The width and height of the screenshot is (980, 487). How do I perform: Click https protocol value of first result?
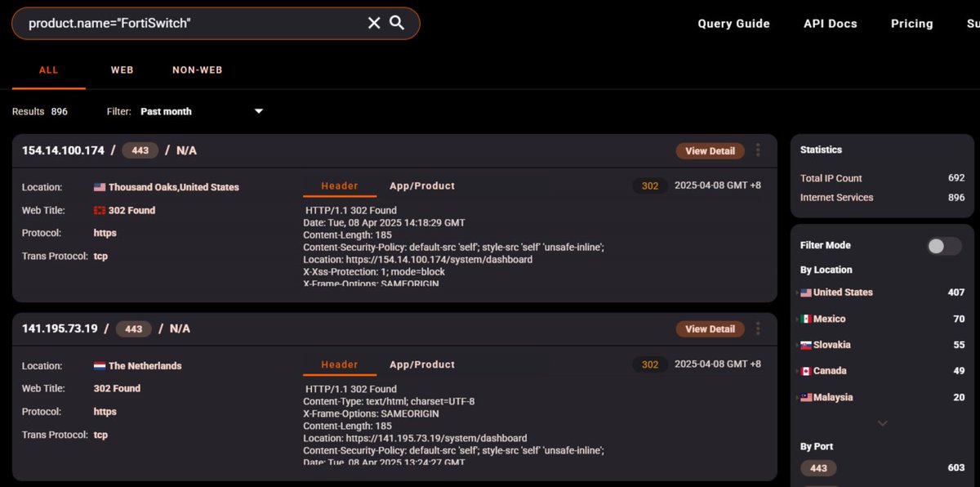tap(105, 233)
